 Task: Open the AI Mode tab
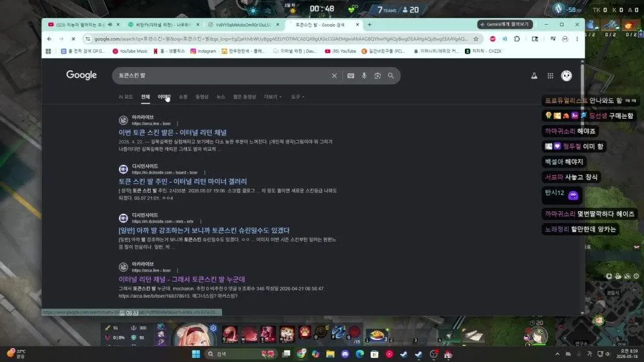125,97
